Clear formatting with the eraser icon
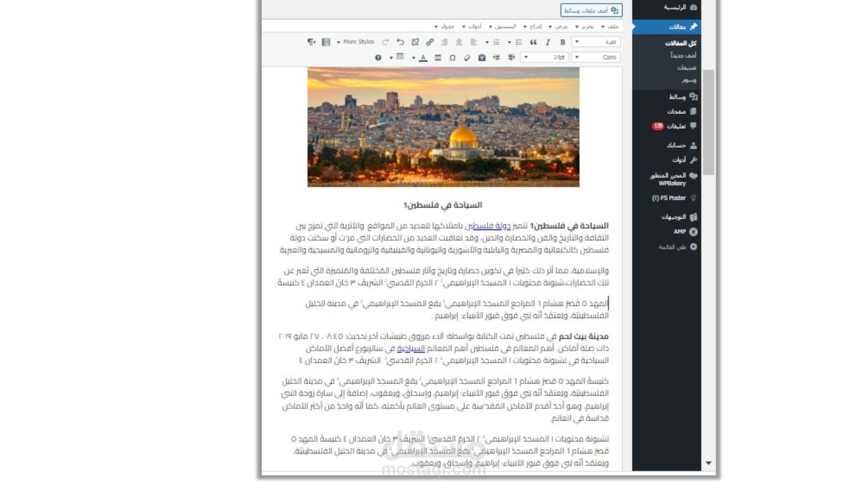Viewport: 868px width, 488px height. 467,57
